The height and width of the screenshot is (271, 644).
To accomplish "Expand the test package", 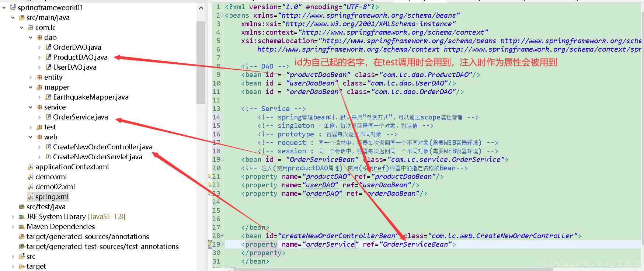I will pyautogui.click(x=31, y=127).
